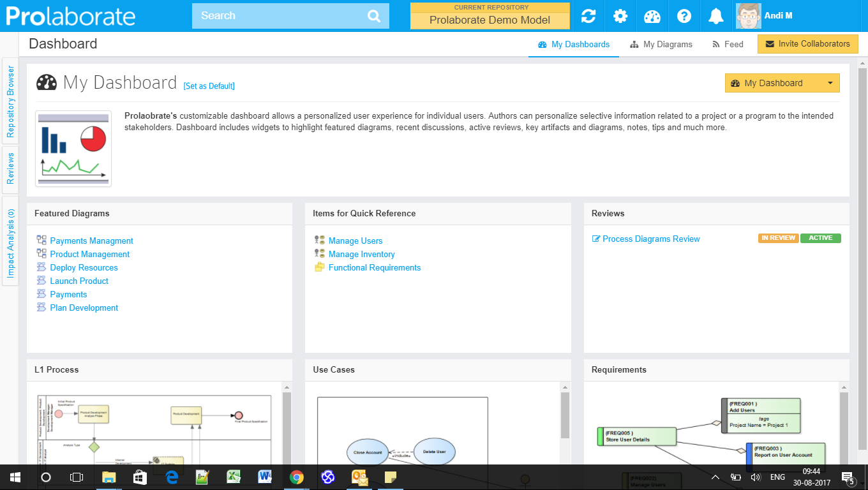Click the dashboard gauge icon in header
The image size is (868, 490).
[x=652, y=16]
